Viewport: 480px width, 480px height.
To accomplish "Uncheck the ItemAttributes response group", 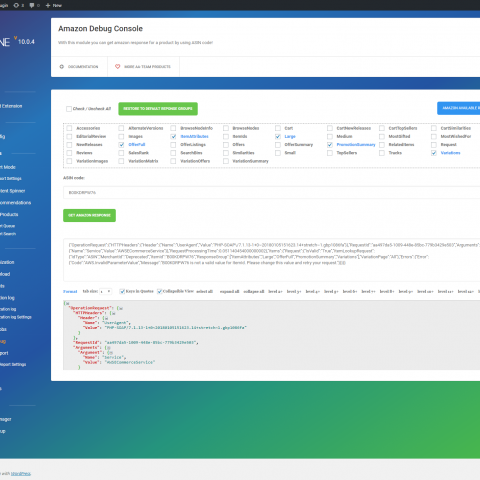I will click(173, 136).
